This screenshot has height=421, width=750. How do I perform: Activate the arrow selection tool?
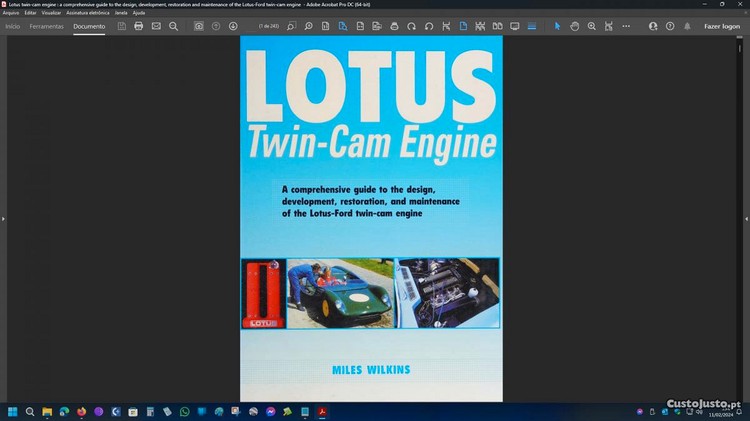(558, 26)
